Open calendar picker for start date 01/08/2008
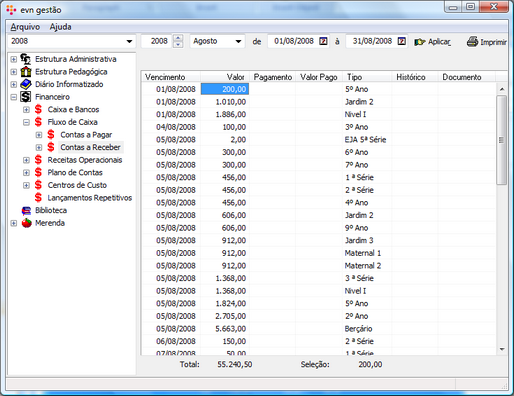Viewport: 514px width, 396px height. click(x=323, y=41)
